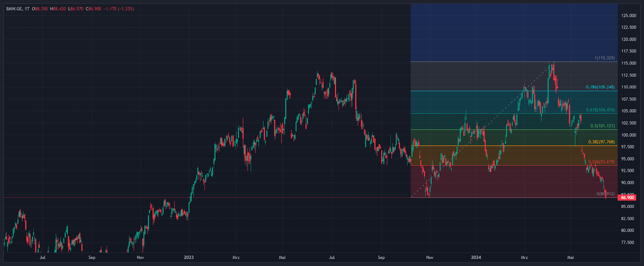Screen dimensions: 644x266
Task: Click the percent change value −1.170 (−1.33%)
Action: tap(119, 9)
